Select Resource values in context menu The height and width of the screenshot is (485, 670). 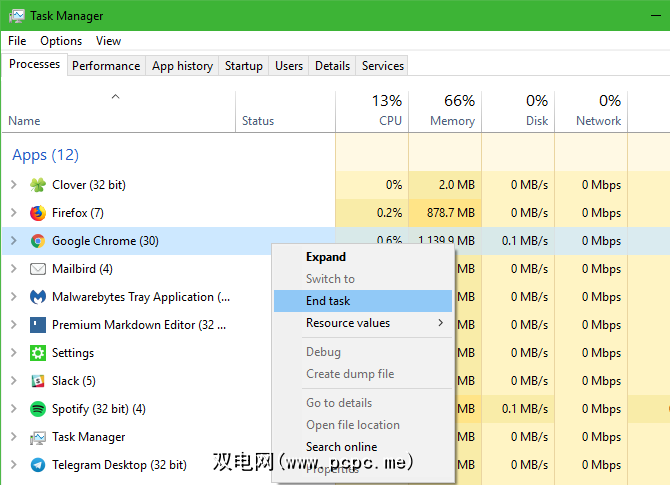click(363, 323)
